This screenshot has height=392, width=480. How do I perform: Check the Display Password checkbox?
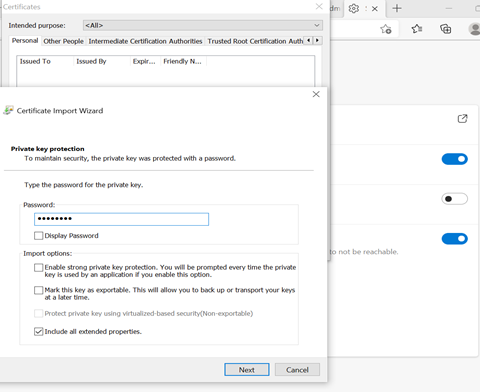pyautogui.click(x=39, y=236)
